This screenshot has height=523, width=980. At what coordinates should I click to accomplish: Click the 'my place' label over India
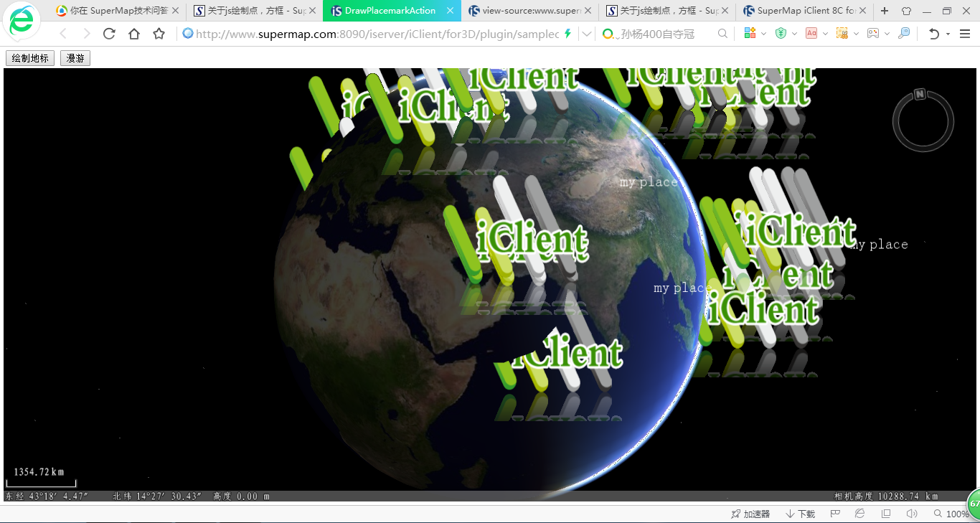(x=649, y=182)
